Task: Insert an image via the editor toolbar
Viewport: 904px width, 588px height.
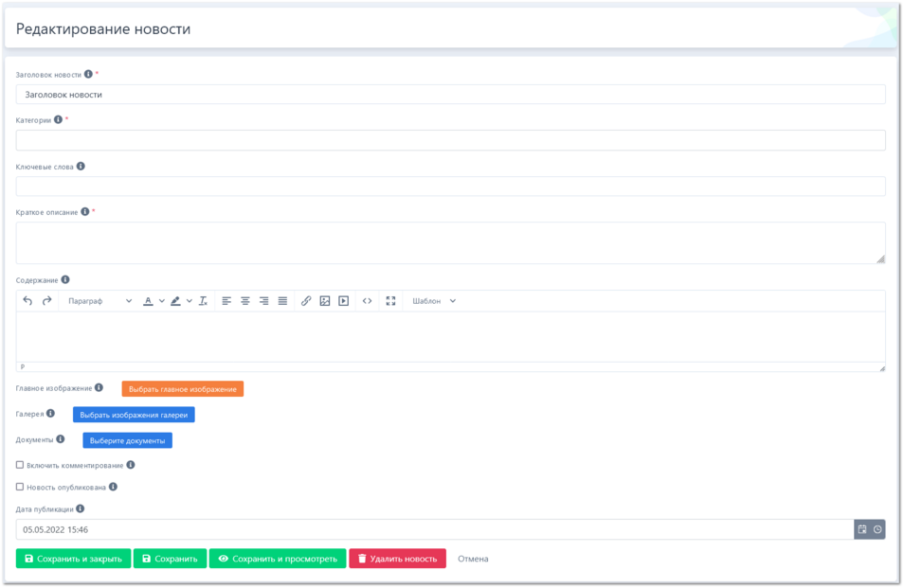Action: pos(325,301)
